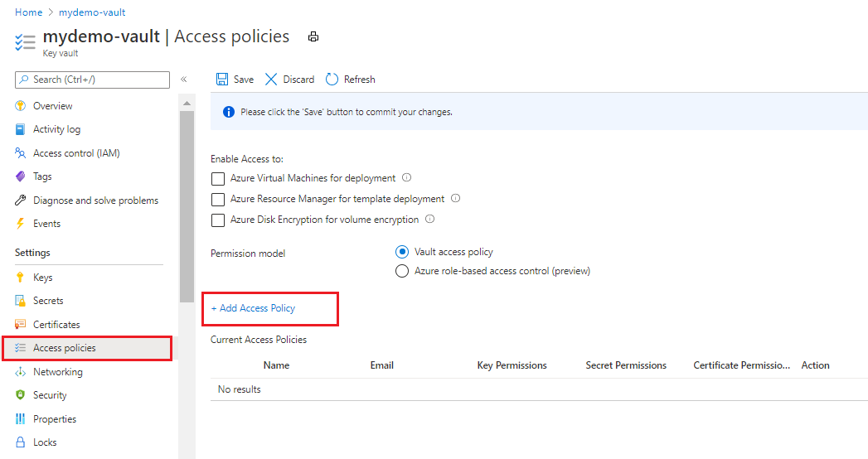This screenshot has width=868, height=459.
Task: Click the Add Access Policy link
Action: pyautogui.click(x=254, y=308)
